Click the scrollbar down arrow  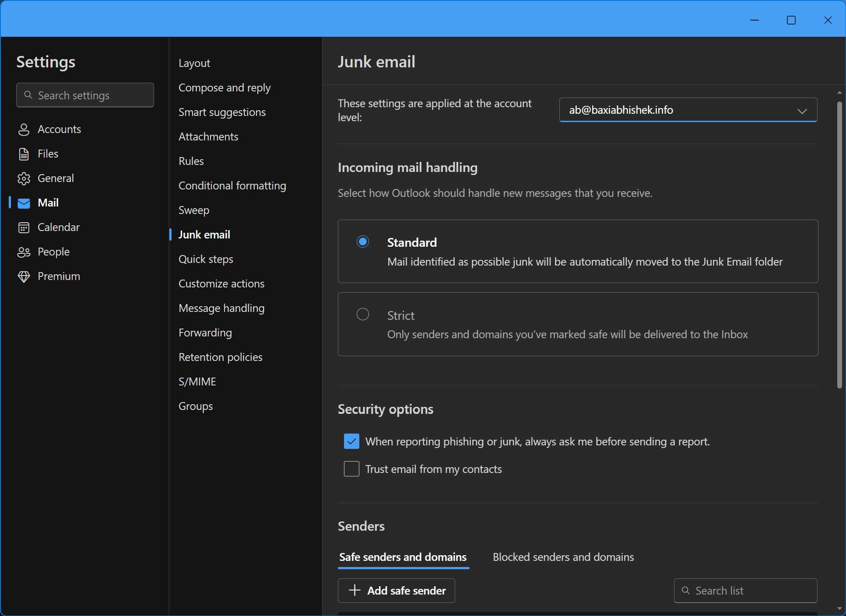point(839,609)
